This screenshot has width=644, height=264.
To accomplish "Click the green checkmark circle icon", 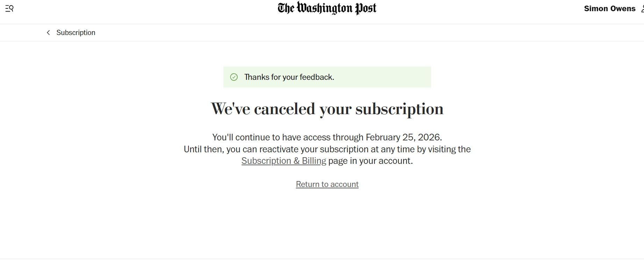I will pyautogui.click(x=234, y=77).
